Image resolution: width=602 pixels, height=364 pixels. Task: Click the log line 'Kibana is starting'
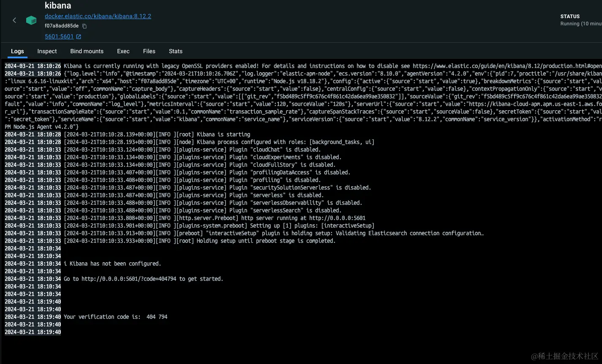point(128,134)
